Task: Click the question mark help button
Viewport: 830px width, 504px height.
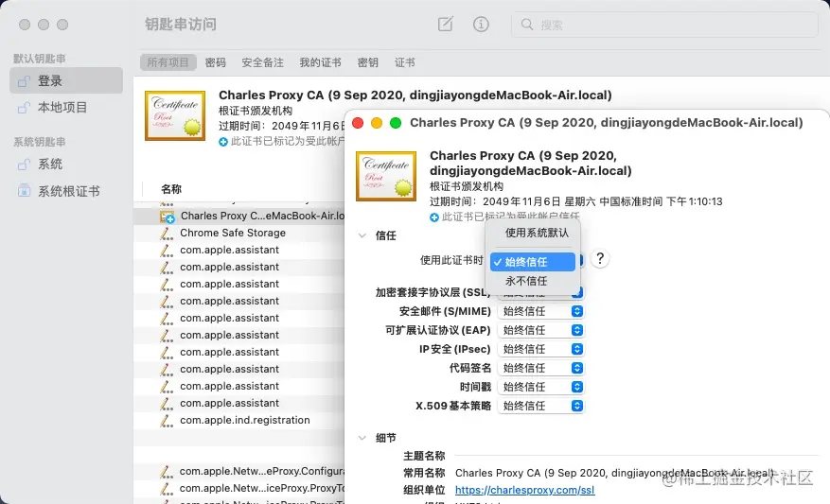Action: pyautogui.click(x=600, y=258)
